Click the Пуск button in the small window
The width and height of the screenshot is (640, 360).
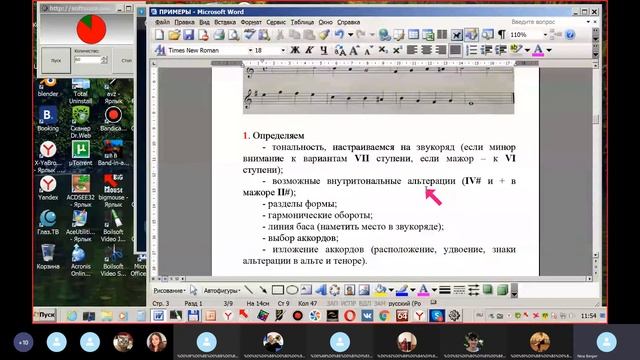tap(56, 60)
